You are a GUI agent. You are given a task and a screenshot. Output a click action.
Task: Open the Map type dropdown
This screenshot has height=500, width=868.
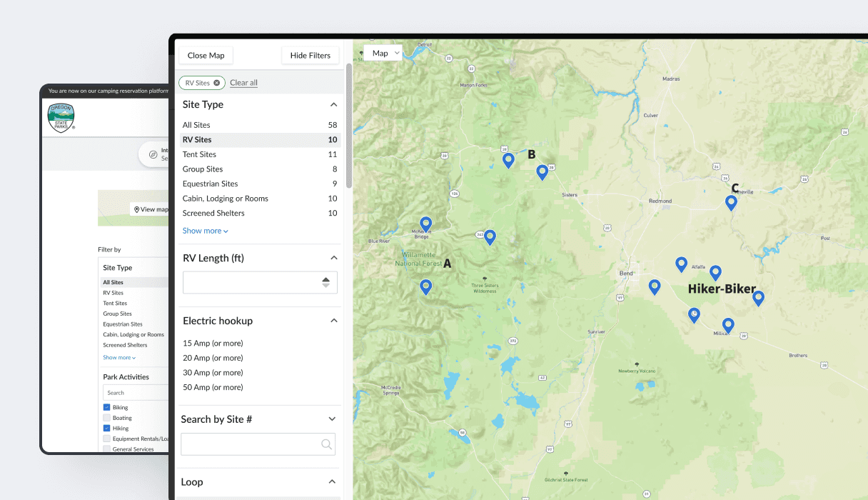coord(384,53)
